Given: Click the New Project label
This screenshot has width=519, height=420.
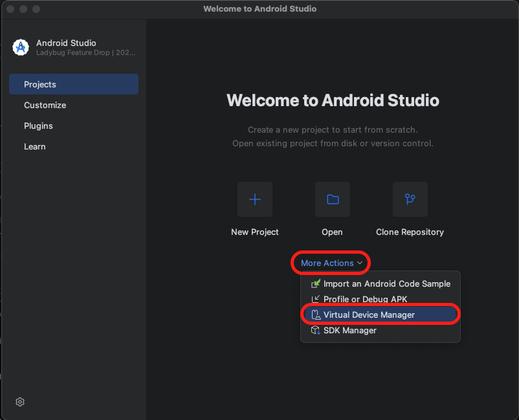Looking at the screenshot, I should point(255,232).
